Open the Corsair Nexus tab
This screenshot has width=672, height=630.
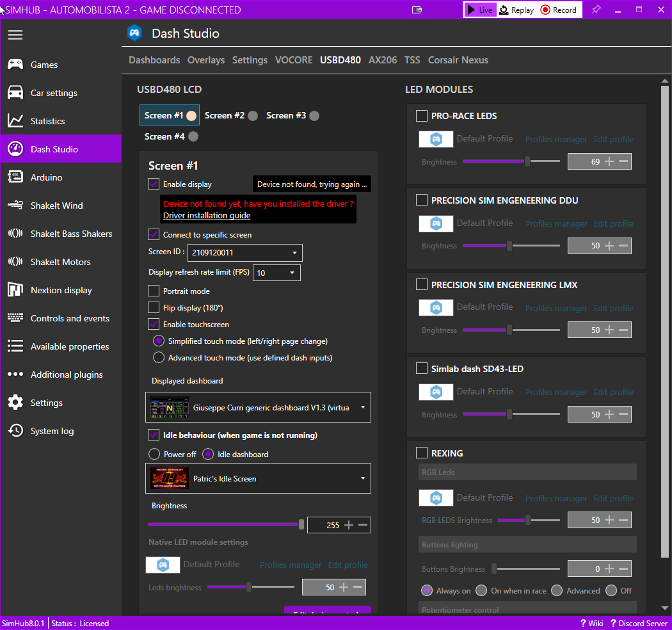coord(458,60)
